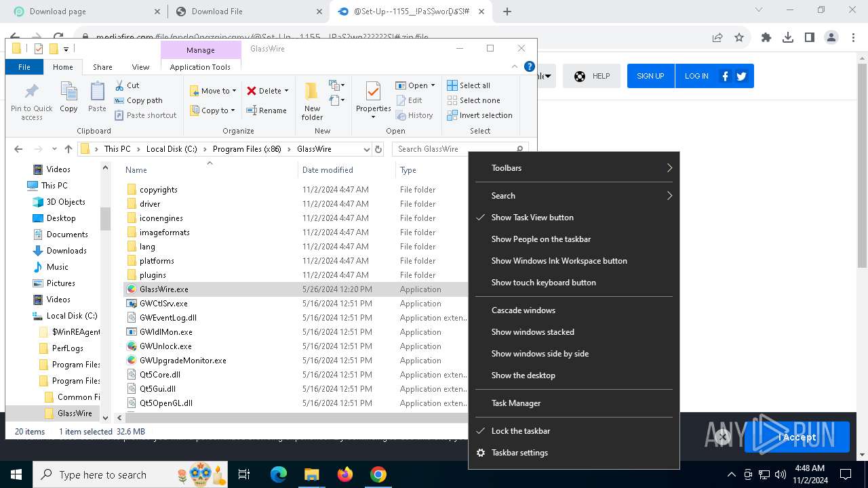The image size is (868, 488).
Task: Toggle Show touch keyboard button
Action: 574,283
